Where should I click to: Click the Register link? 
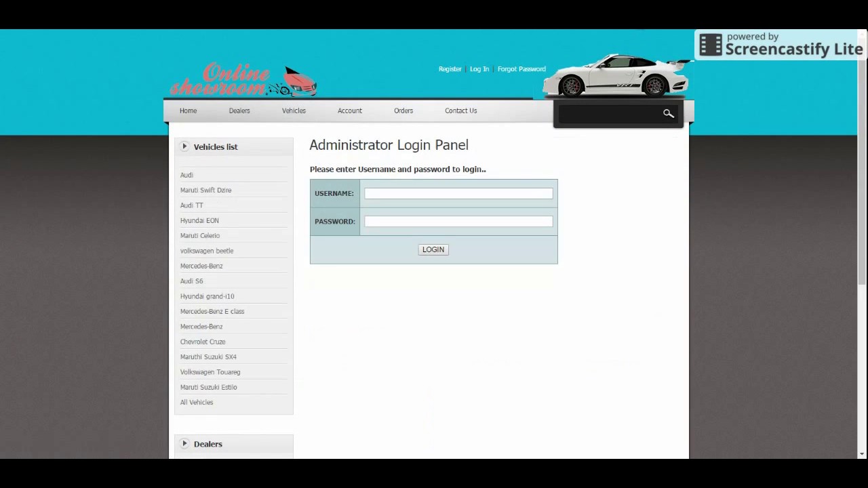(450, 69)
